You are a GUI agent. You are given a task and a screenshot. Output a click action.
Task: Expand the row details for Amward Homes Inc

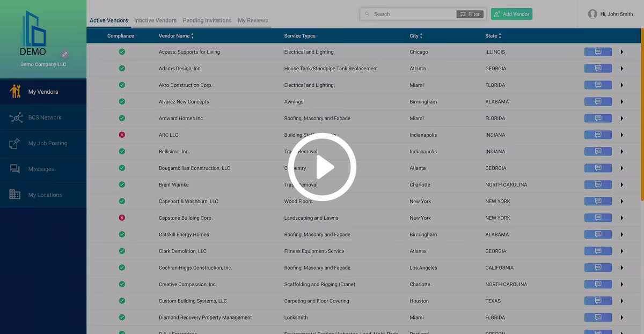(x=621, y=118)
